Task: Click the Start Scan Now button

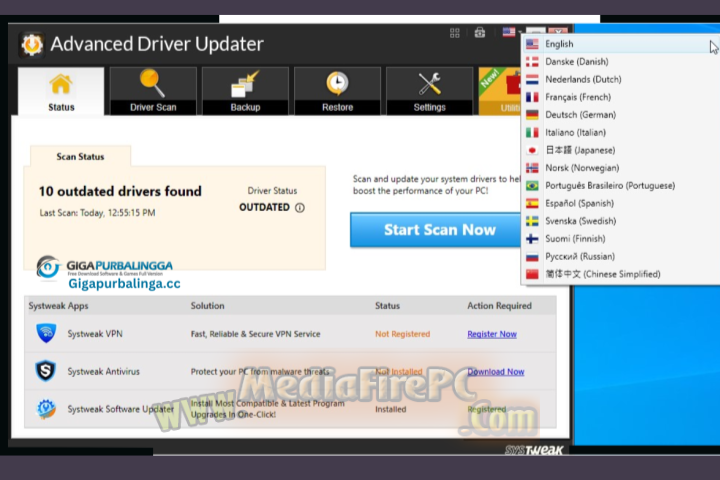Action: tap(435, 230)
